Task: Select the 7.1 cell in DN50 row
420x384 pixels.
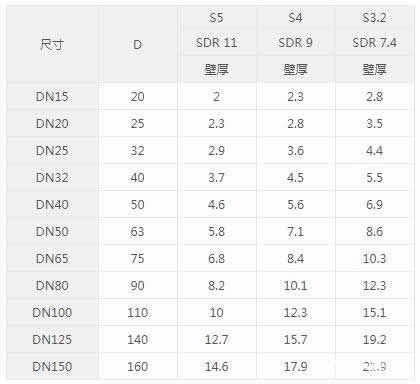Action: (295, 232)
